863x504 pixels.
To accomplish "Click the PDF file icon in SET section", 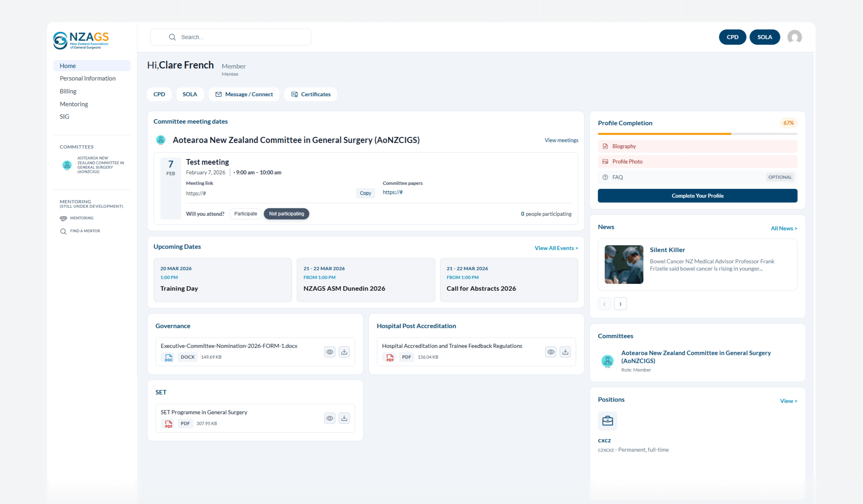I will coord(169,424).
